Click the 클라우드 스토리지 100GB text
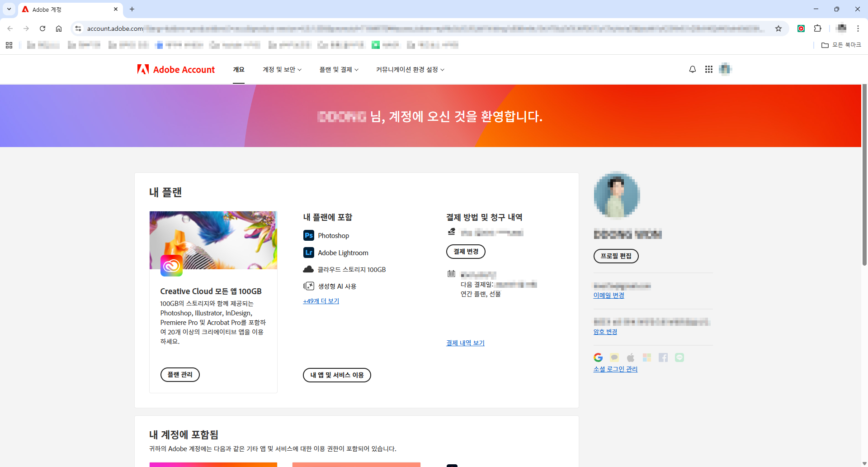The height and width of the screenshot is (467, 868). tap(352, 270)
